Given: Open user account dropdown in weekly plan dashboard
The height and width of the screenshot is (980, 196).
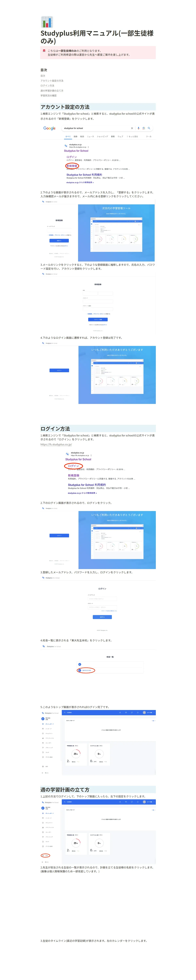Looking at the screenshot, I should 148,802.
